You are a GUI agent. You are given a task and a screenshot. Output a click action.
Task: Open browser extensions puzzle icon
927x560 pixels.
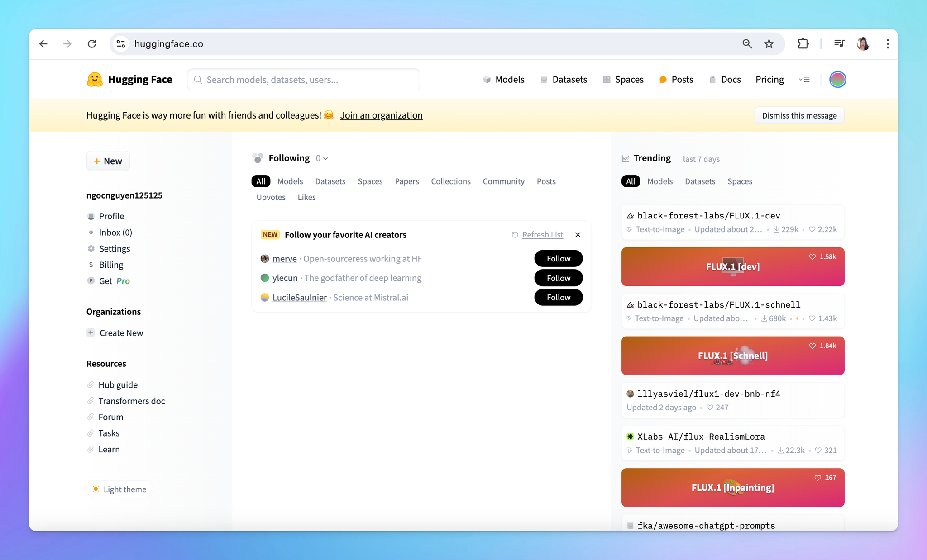803,44
